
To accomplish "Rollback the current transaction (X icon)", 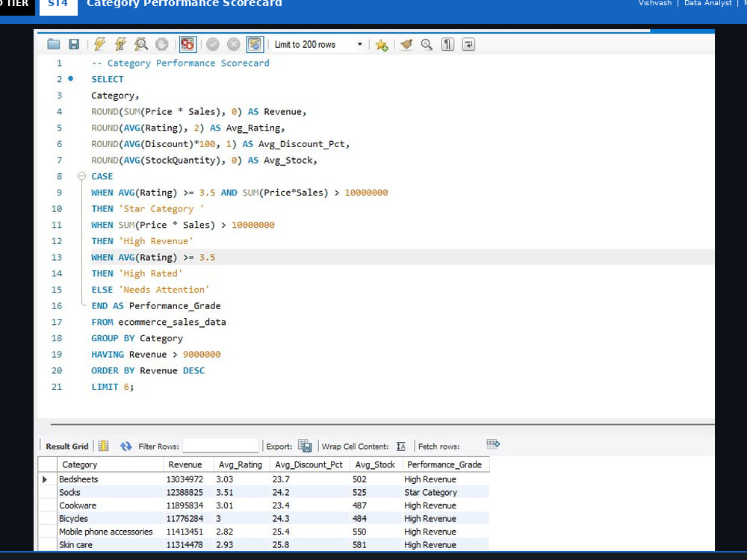I will pos(233,44).
